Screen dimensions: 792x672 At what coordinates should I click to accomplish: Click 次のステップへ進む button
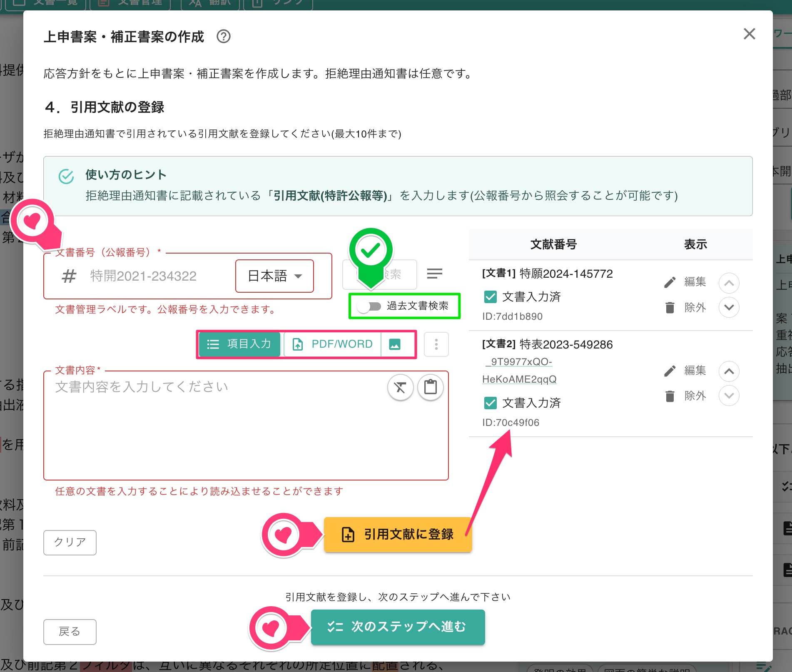point(398,627)
